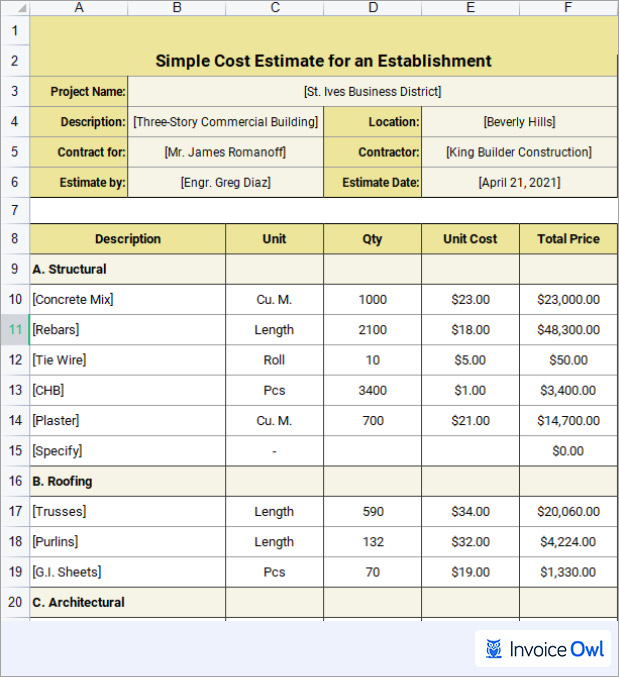Select the Trusses quantity 590 cell
619x677 pixels.
pos(372,511)
